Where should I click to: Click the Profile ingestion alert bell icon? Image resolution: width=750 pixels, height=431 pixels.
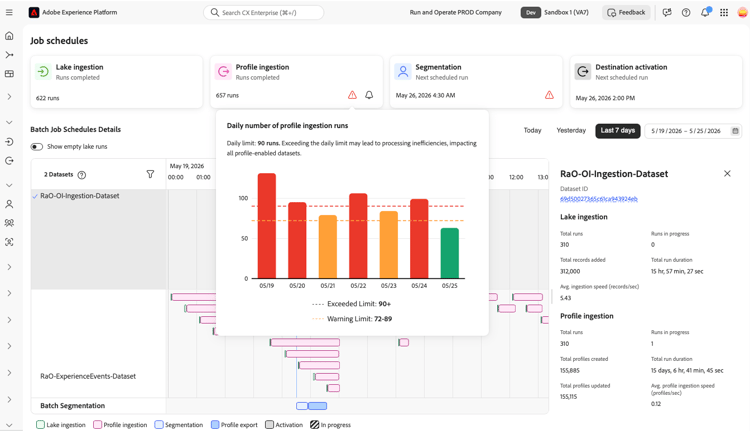click(369, 95)
